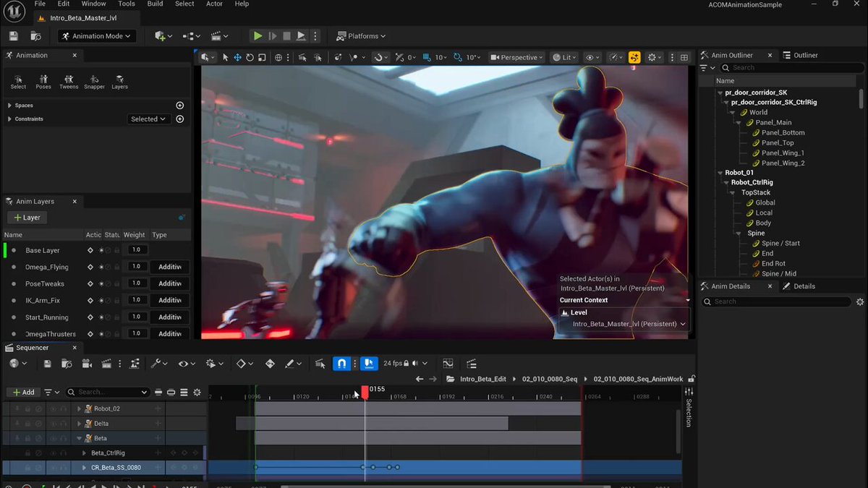868x488 pixels.
Task: Toggle the Sequencer snapping magnet icon
Action: 342,364
